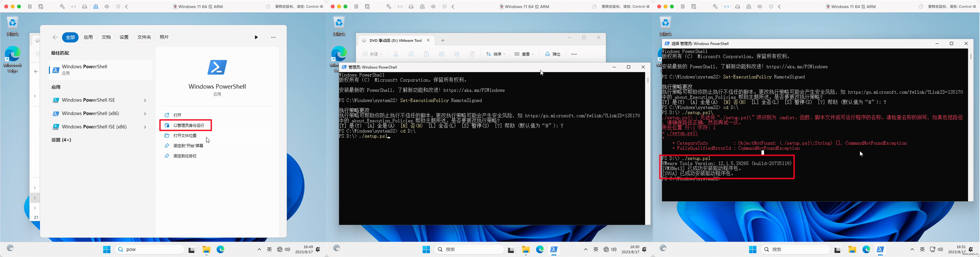Click 搜索 search box in middle VM taskbar
Viewport: 980px width, 257px height.
[x=469, y=249]
